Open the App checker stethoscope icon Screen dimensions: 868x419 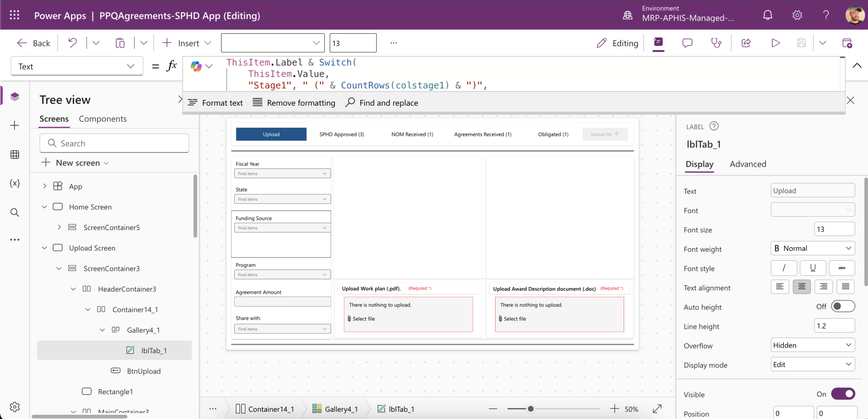click(716, 43)
